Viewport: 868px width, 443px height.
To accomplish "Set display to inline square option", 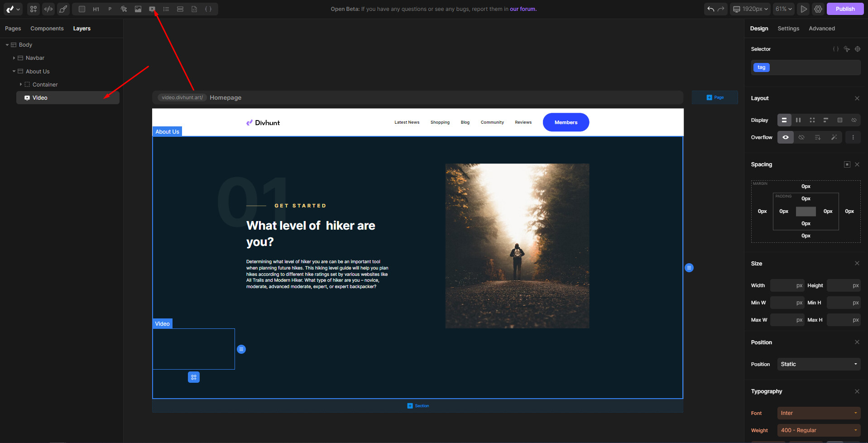I will point(840,120).
